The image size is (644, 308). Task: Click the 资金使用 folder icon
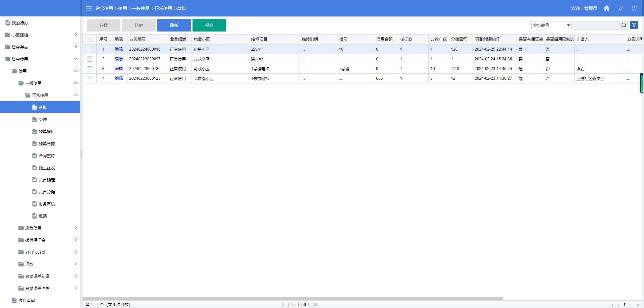(x=8, y=59)
